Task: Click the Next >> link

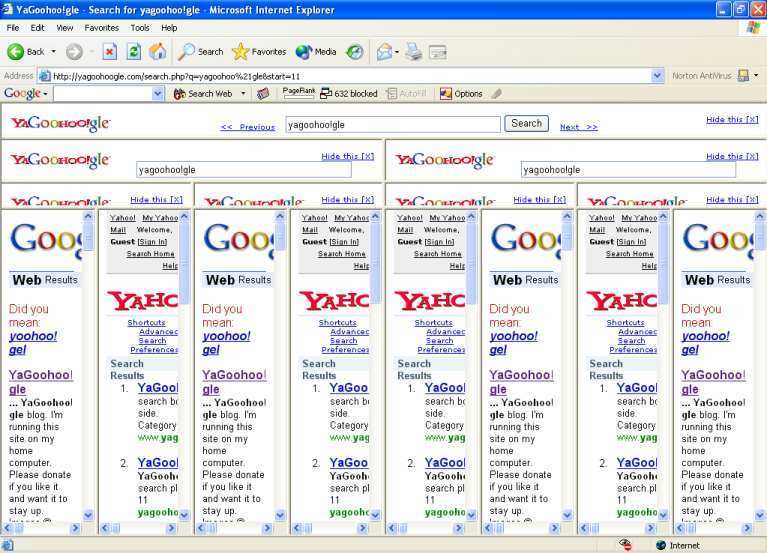Action: point(579,127)
